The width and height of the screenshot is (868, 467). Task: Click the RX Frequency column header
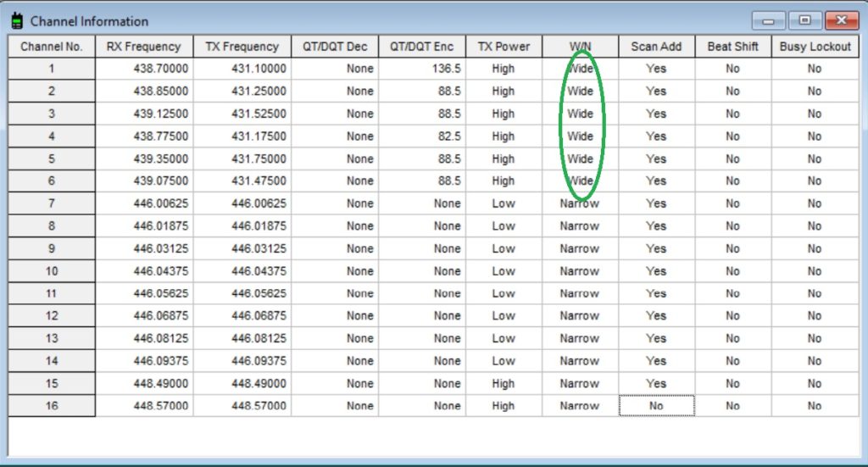(144, 47)
